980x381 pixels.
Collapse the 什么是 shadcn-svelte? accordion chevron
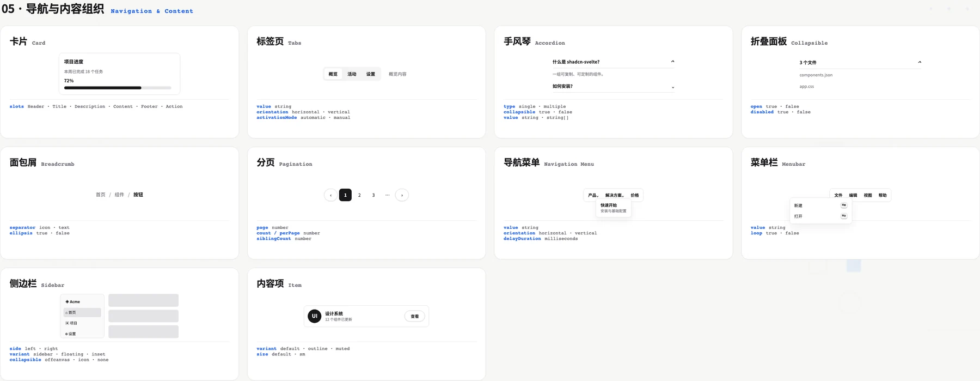coord(672,62)
